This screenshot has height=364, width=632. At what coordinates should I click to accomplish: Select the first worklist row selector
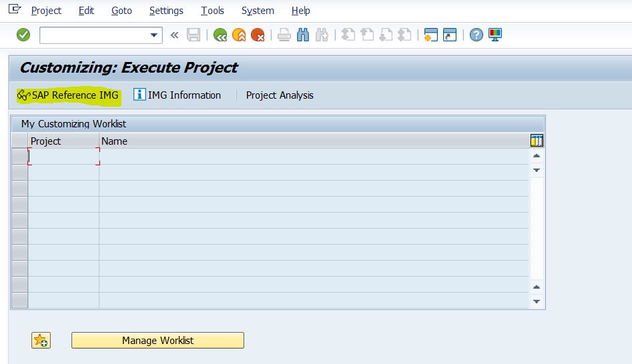tap(20, 156)
